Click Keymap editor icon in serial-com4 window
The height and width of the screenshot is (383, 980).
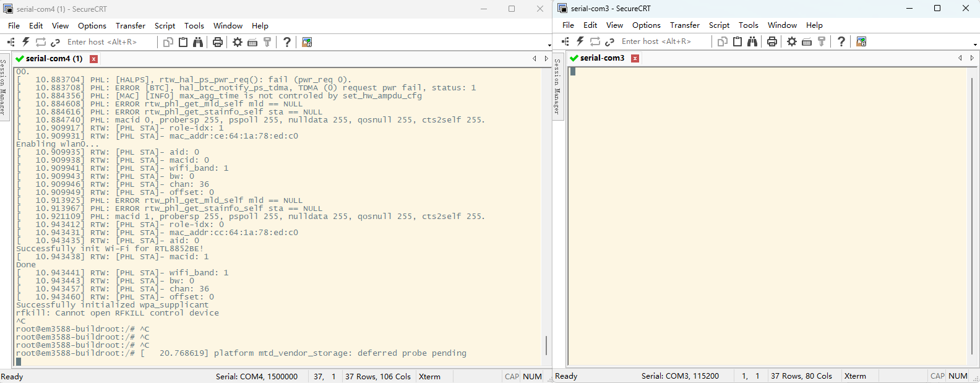pyautogui.click(x=252, y=42)
